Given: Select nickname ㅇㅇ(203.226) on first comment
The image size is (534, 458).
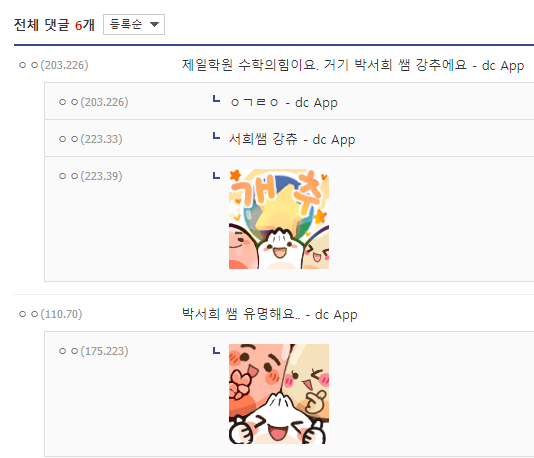Looking at the screenshot, I should (53, 65).
